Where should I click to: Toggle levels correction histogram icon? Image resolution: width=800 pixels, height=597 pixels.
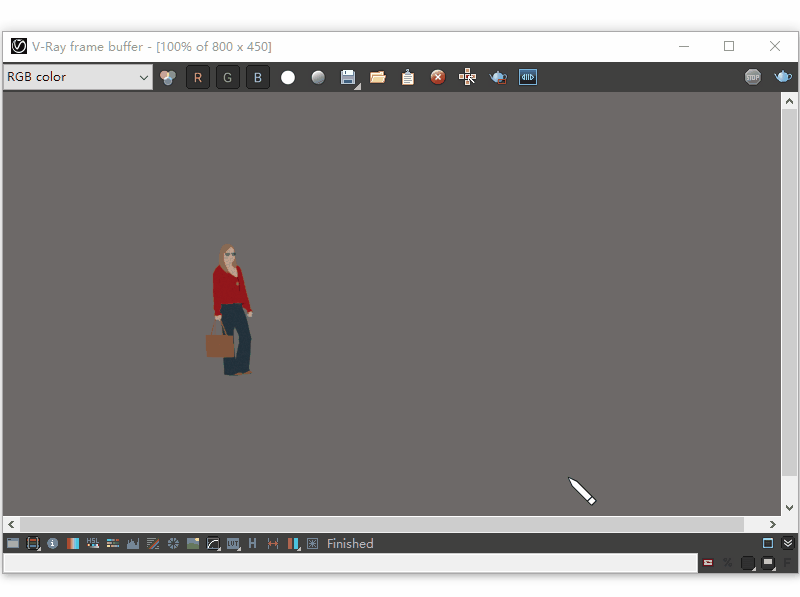133,543
